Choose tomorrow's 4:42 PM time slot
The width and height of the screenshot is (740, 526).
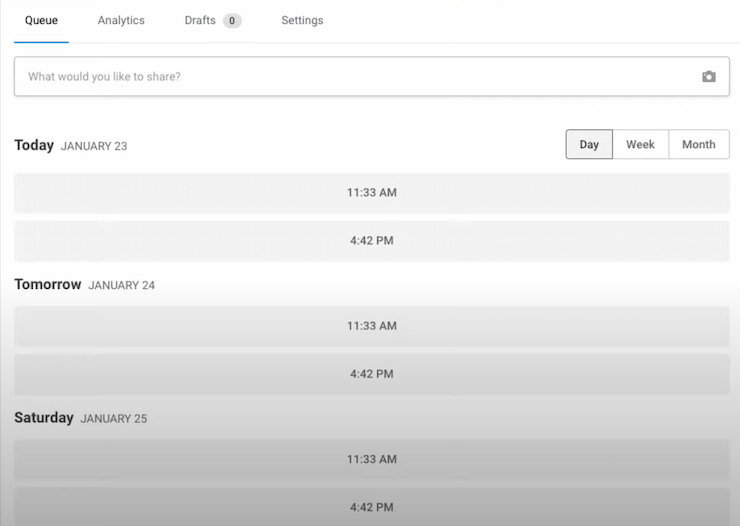[371, 374]
